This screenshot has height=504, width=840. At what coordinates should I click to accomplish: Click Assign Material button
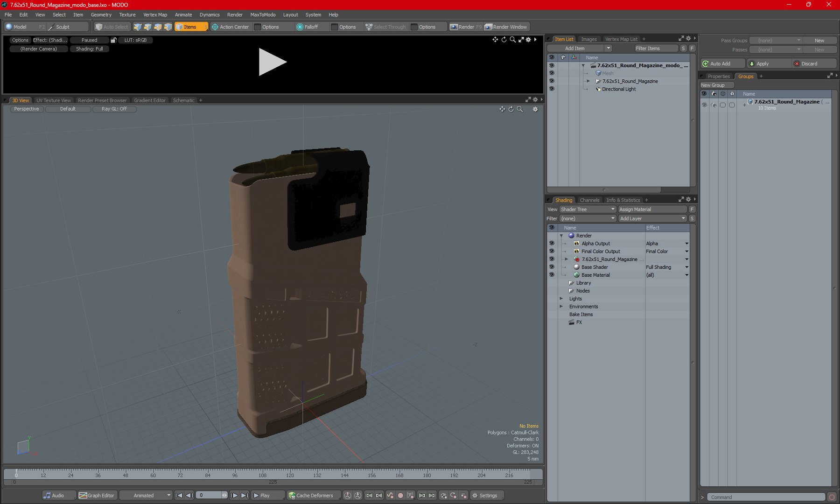pyautogui.click(x=652, y=210)
